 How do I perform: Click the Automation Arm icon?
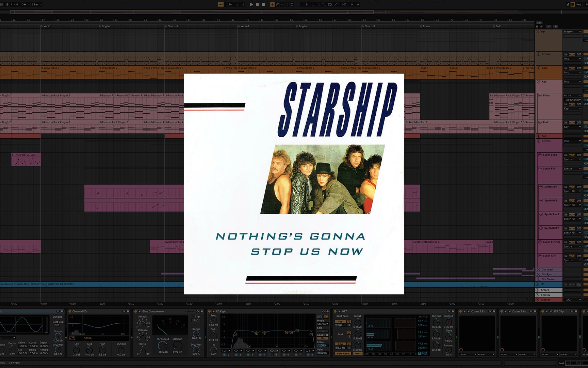click(x=277, y=4)
